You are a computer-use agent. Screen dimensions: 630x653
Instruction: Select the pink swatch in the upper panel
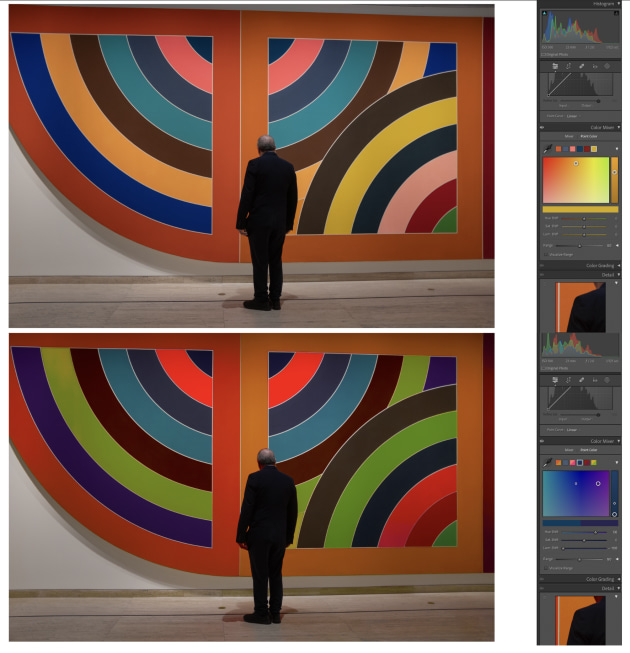(573, 149)
